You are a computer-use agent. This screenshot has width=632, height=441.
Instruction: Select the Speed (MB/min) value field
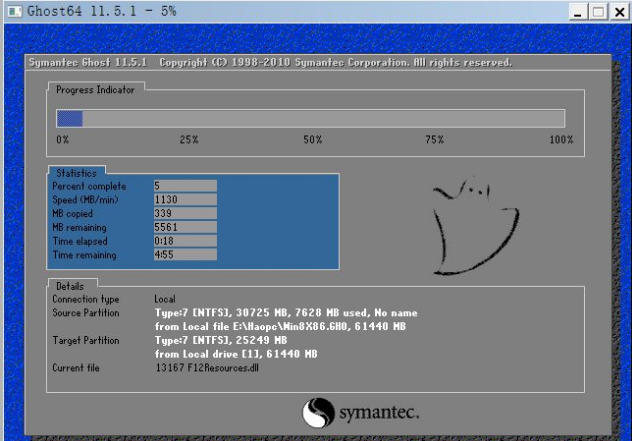point(184,199)
